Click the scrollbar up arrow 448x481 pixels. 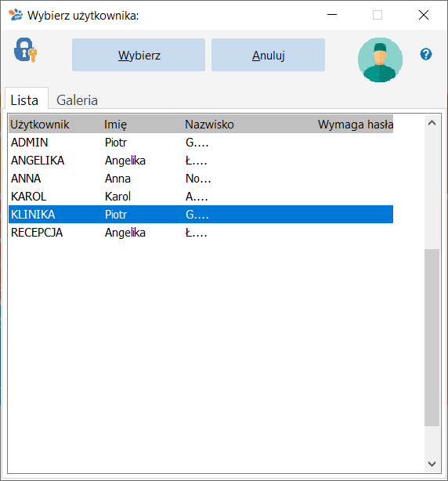pos(432,123)
